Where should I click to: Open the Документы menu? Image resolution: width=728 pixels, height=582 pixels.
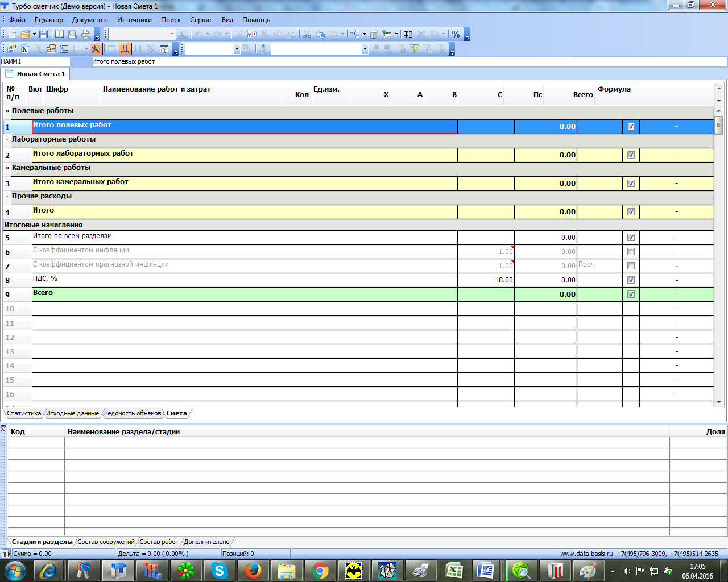pos(90,20)
